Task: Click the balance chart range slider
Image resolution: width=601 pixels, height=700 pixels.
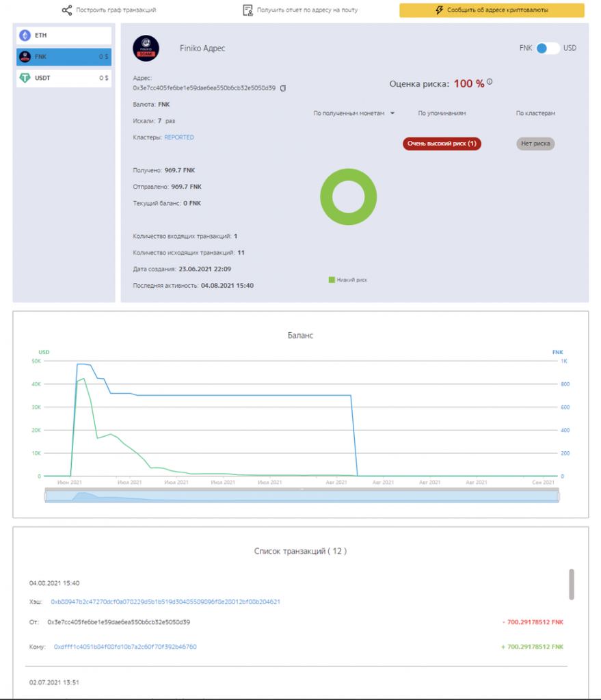Action: 302,496
